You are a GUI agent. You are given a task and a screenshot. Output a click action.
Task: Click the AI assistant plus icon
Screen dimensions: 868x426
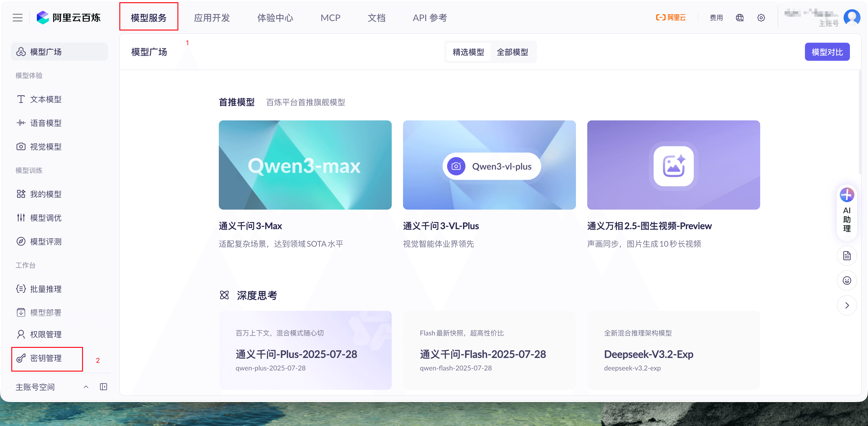coord(847,195)
